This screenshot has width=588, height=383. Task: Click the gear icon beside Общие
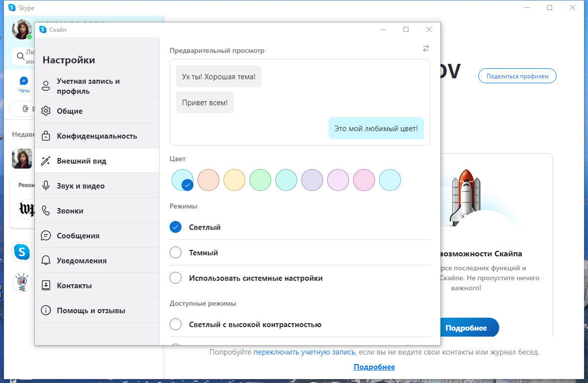pos(46,111)
